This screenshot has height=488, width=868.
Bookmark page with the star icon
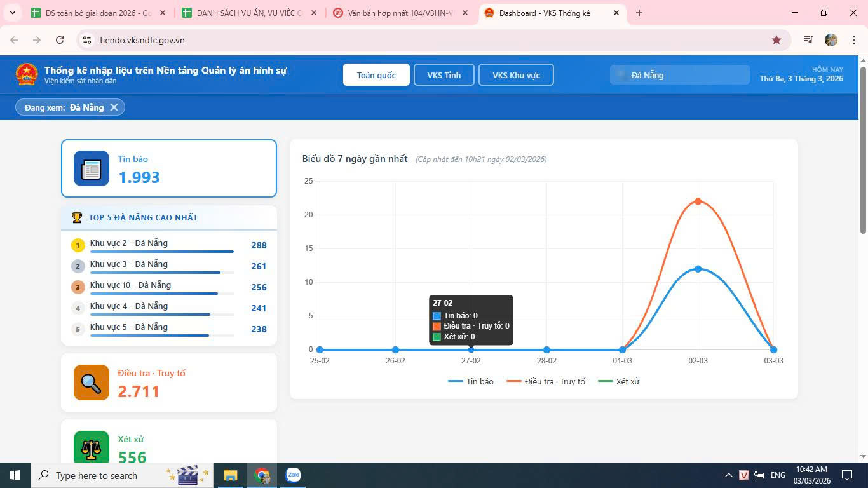pyautogui.click(x=776, y=40)
